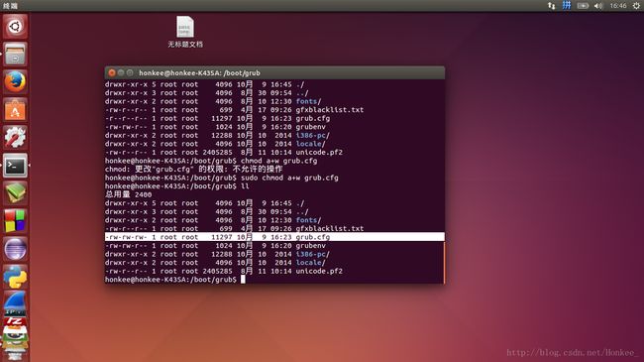Click the last "locale/" directory entry
The height and width of the screenshot is (362, 644).
pyautogui.click(x=310, y=263)
